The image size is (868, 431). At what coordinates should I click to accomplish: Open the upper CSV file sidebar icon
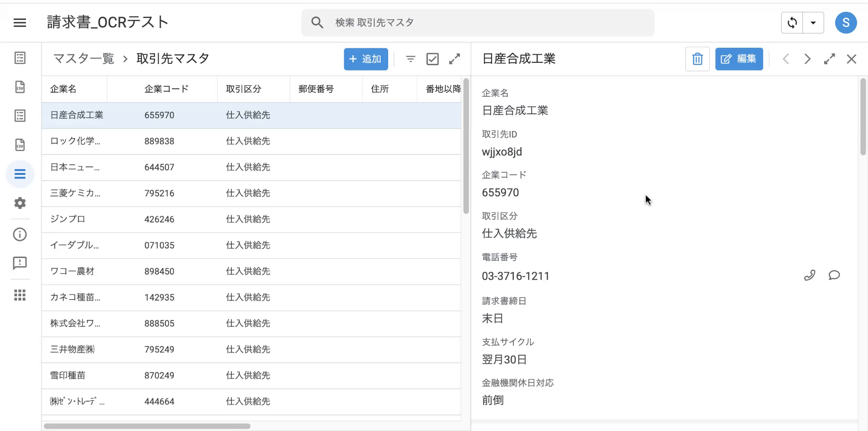point(20,87)
